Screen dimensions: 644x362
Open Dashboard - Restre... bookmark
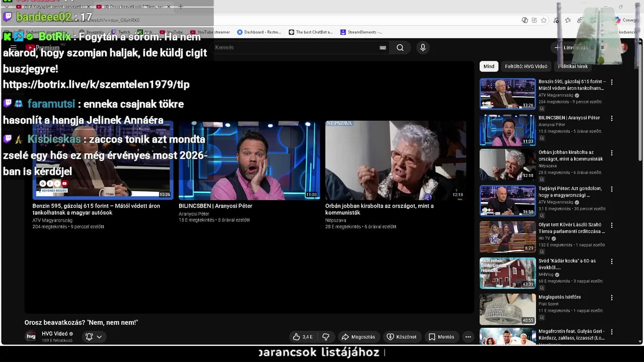click(x=259, y=32)
